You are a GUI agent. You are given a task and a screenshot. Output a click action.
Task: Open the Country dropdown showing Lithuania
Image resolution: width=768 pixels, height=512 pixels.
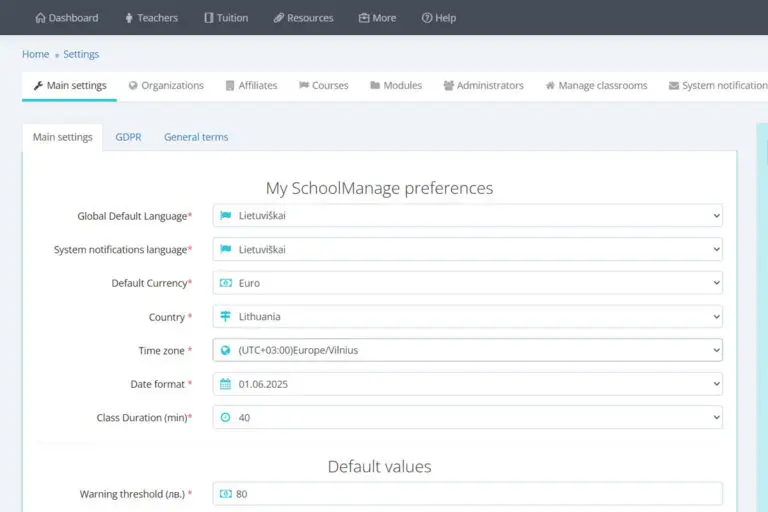pos(468,317)
